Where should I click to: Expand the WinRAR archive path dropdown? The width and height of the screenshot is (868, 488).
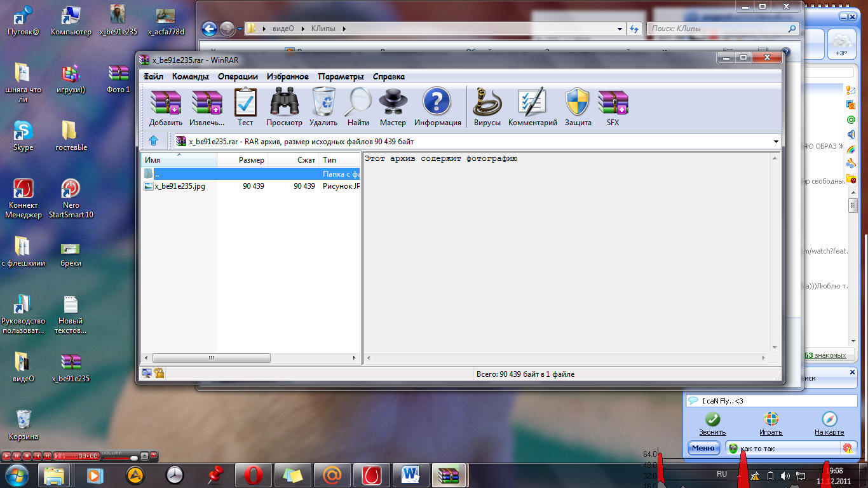tap(776, 141)
